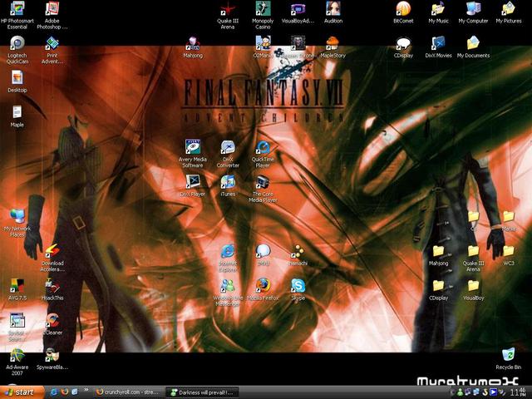Launch the SpywareBlaster shortcut
Image resolution: width=532 pixels, height=399 pixels.
point(52,359)
